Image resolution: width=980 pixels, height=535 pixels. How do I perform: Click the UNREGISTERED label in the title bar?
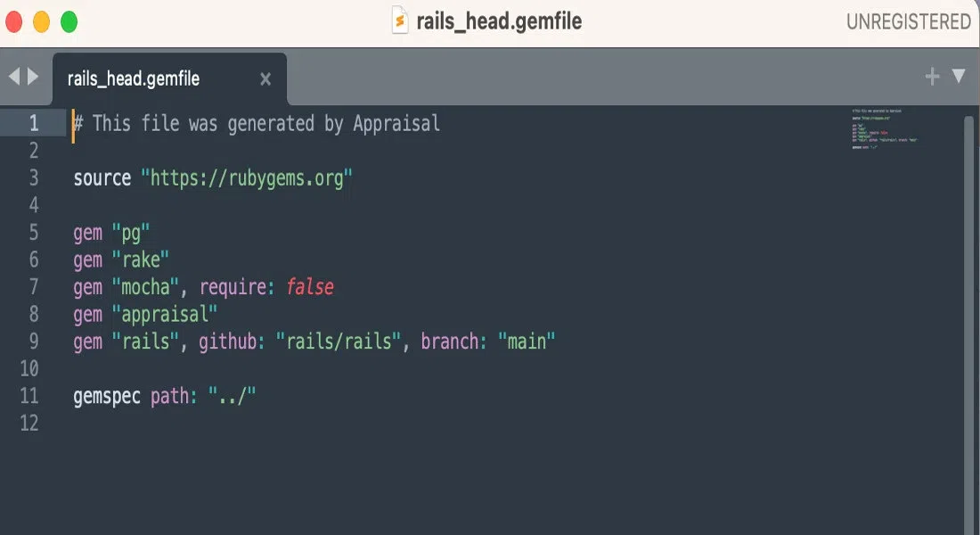coord(909,21)
